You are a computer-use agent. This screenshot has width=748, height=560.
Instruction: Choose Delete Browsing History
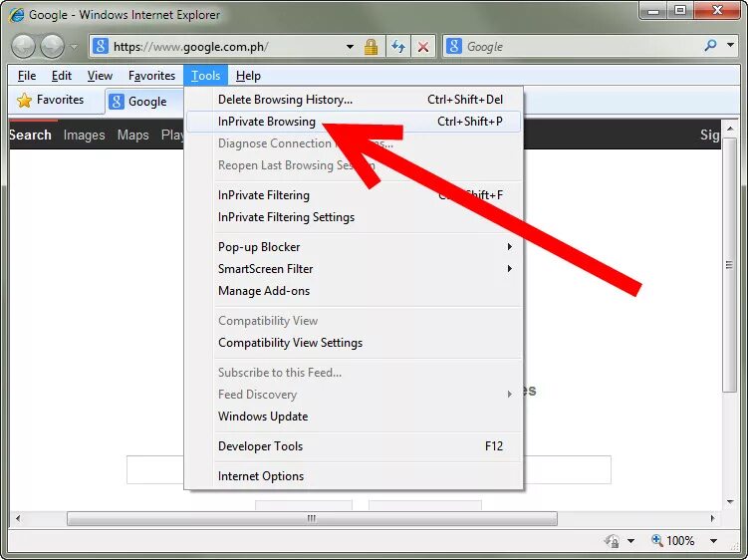(354, 100)
